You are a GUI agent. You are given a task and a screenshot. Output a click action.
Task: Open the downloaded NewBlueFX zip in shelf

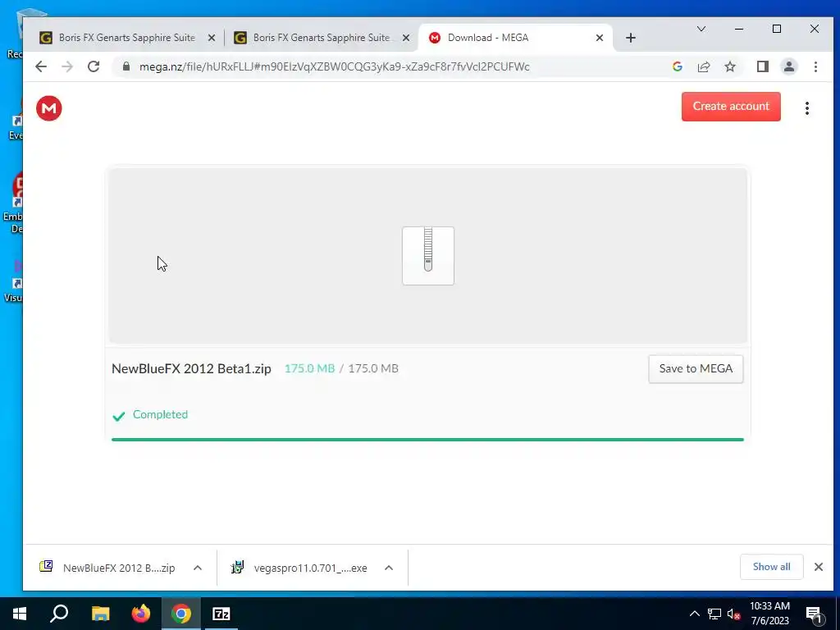(107, 568)
